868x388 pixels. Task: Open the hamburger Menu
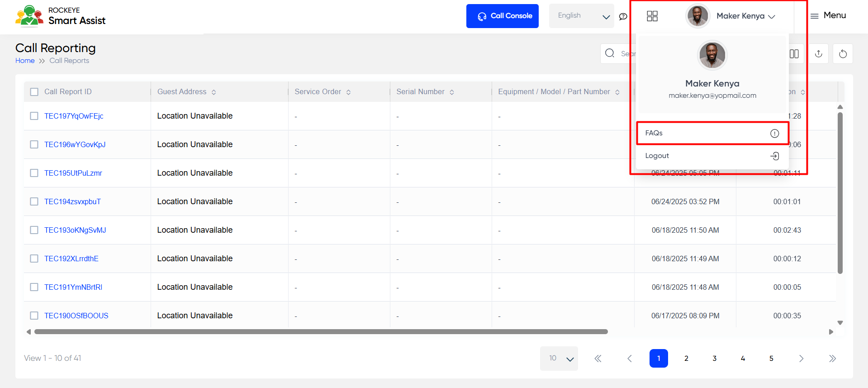point(828,15)
